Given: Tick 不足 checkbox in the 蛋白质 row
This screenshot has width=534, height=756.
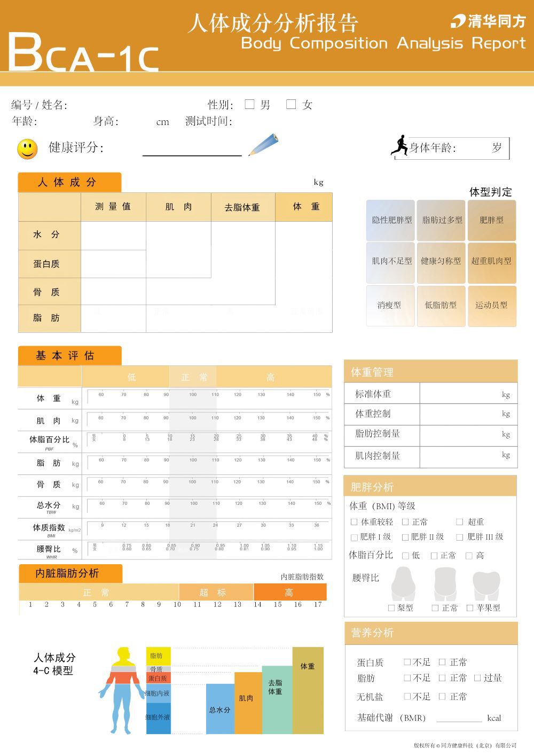Looking at the screenshot, I should click(407, 662).
